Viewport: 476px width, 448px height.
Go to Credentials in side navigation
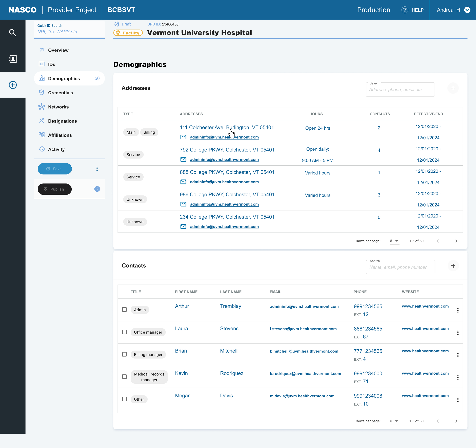tap(60, 93)
